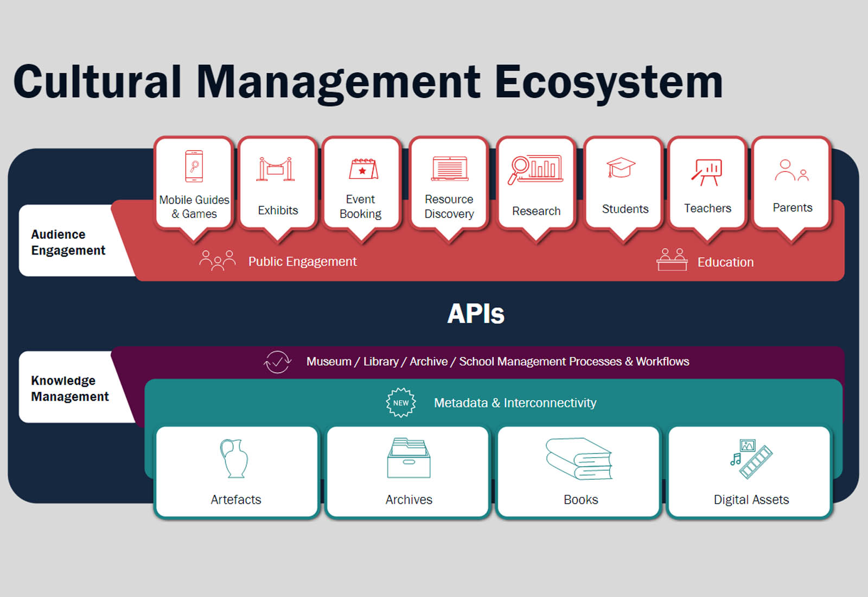Open the Archives file box icon
The image size is (868, 597).
(x=409, y=458)
